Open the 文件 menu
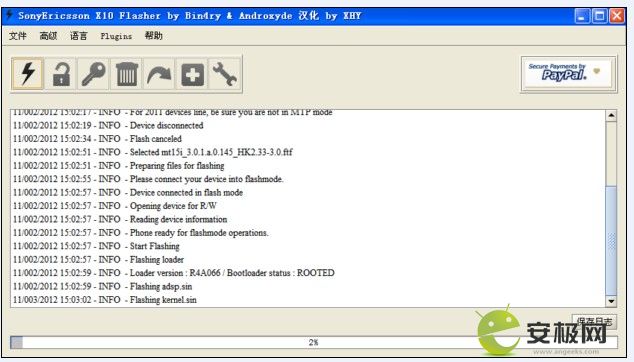 click(17, 36)
